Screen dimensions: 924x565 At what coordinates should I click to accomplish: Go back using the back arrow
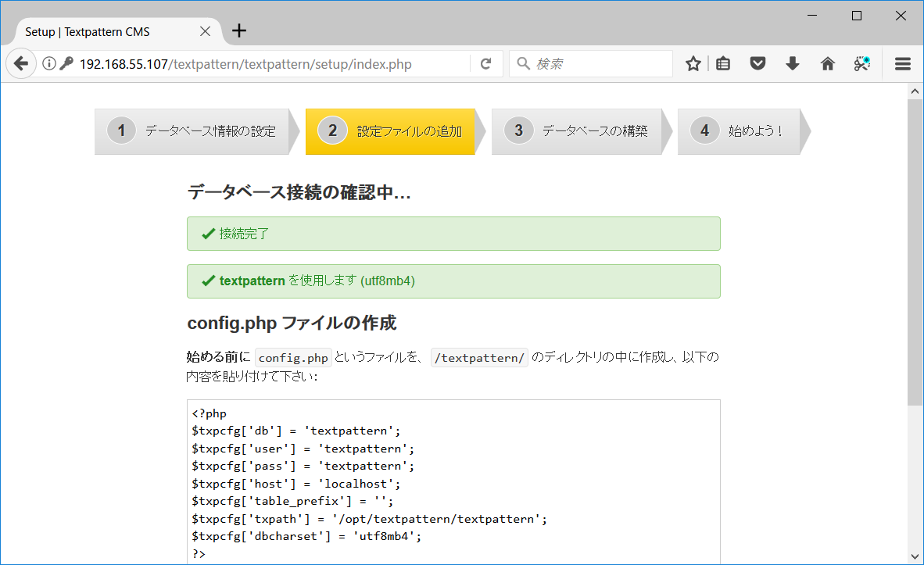pyautogui.click(x=21, y=63)
